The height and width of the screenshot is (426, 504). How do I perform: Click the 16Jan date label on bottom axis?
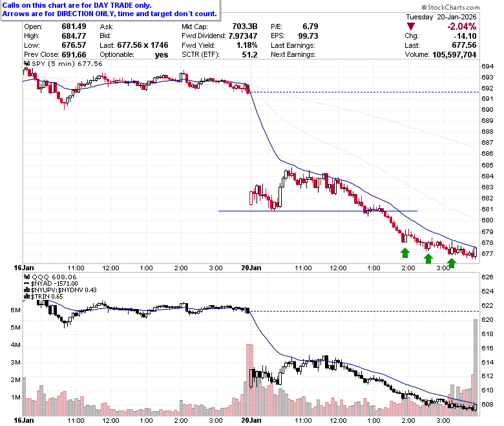23,420
